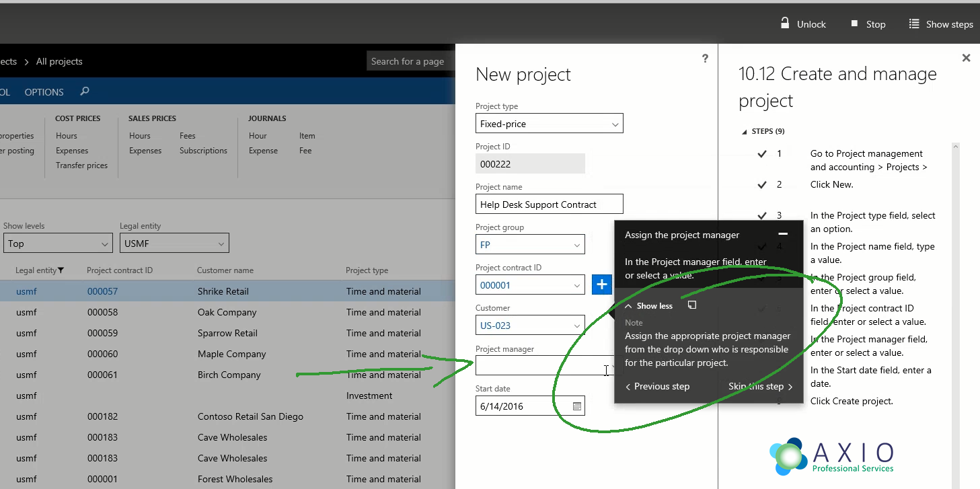
Task: Click Expenses under COST PRICES
Action: (72, 151)
